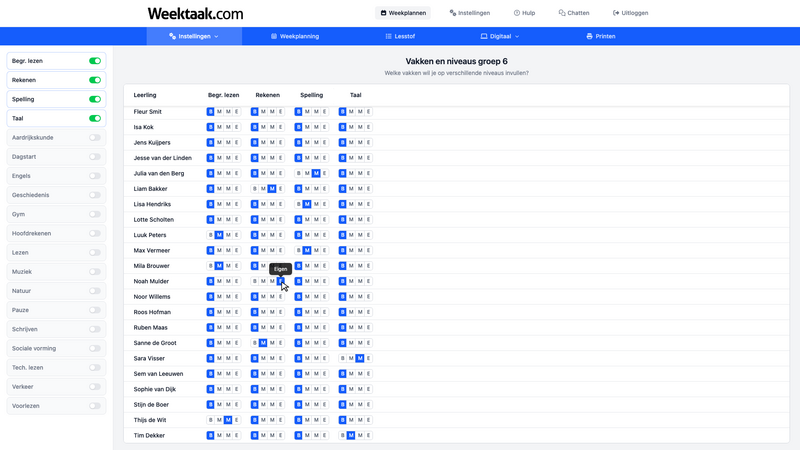Set Sara Visser's Taal level to B
This screenshot has width=800, height=450.
point(342,358)
